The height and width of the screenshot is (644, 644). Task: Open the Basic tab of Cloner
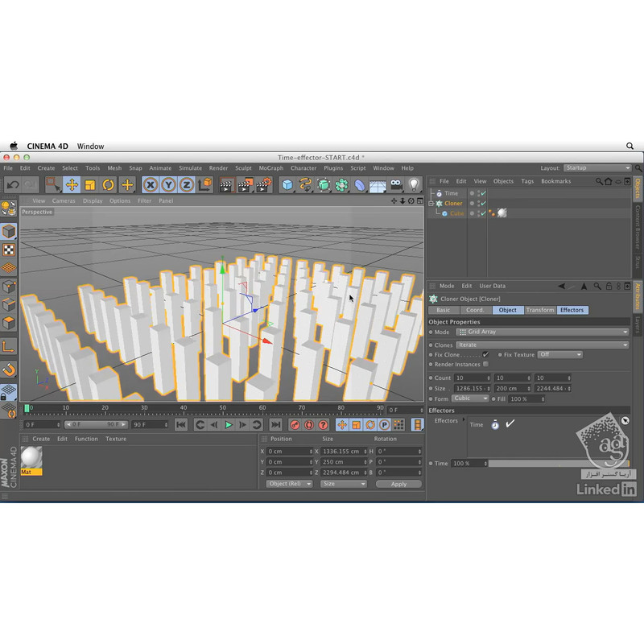coord(444,310)
